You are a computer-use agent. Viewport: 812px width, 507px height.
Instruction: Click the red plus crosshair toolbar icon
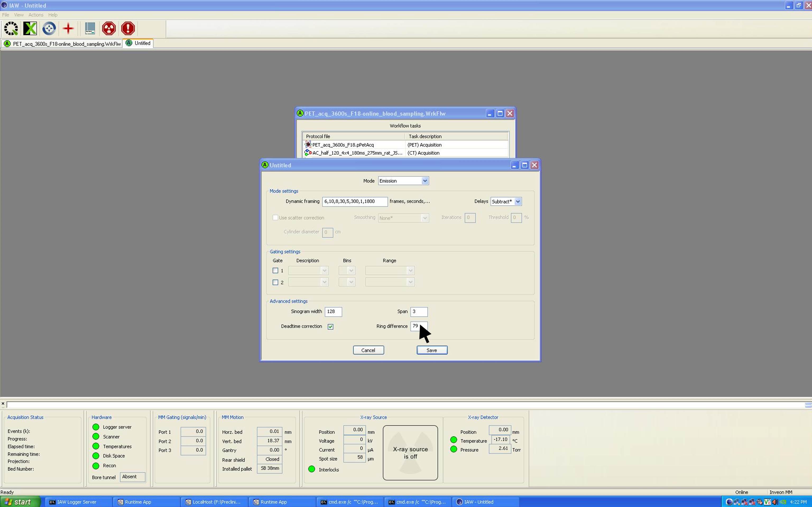[68, 29]
